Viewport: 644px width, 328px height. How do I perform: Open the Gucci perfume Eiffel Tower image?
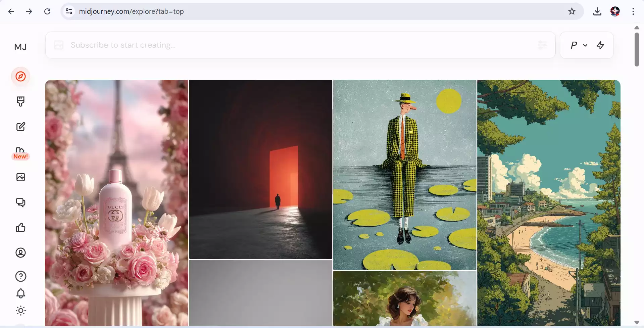coord(116,203)
